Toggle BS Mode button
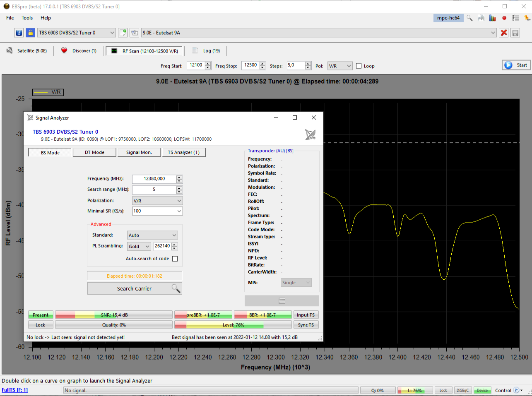Viewport: 532px width, 396px height. tap(50, 152)
